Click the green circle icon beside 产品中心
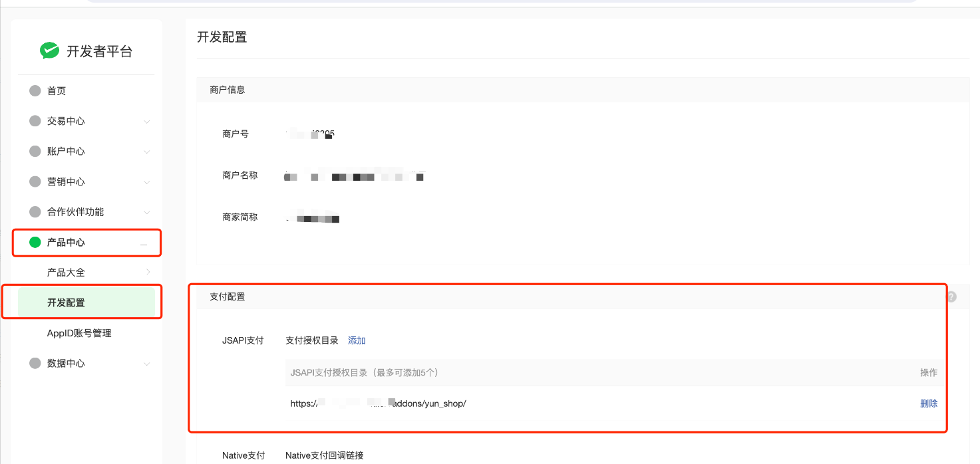The image size is (980, 464). click(x=35, y=243)
